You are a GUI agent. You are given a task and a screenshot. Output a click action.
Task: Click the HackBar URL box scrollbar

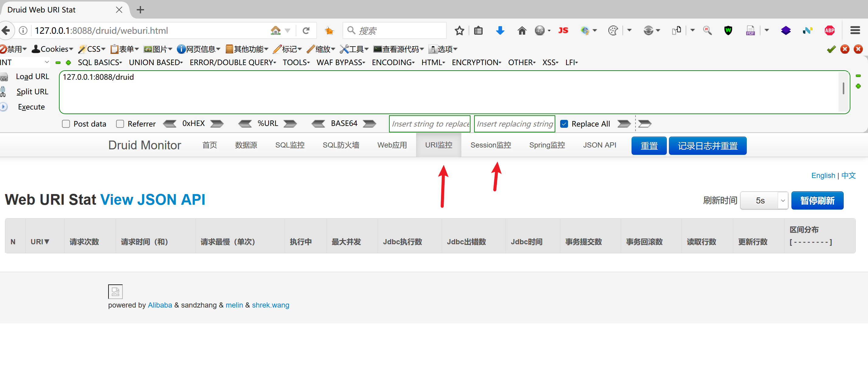[x=843, y=89]
